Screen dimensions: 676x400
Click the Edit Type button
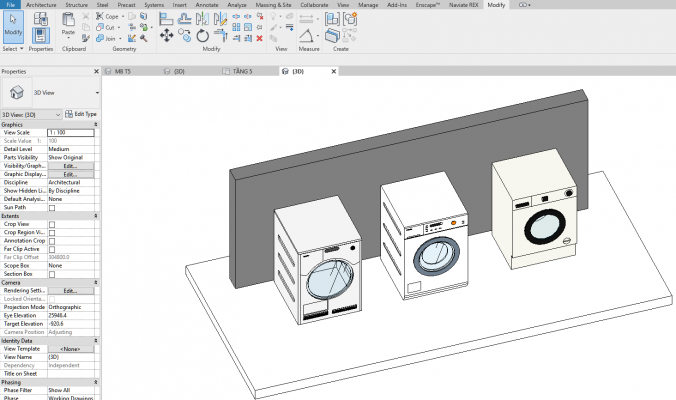tap(82, 114)
